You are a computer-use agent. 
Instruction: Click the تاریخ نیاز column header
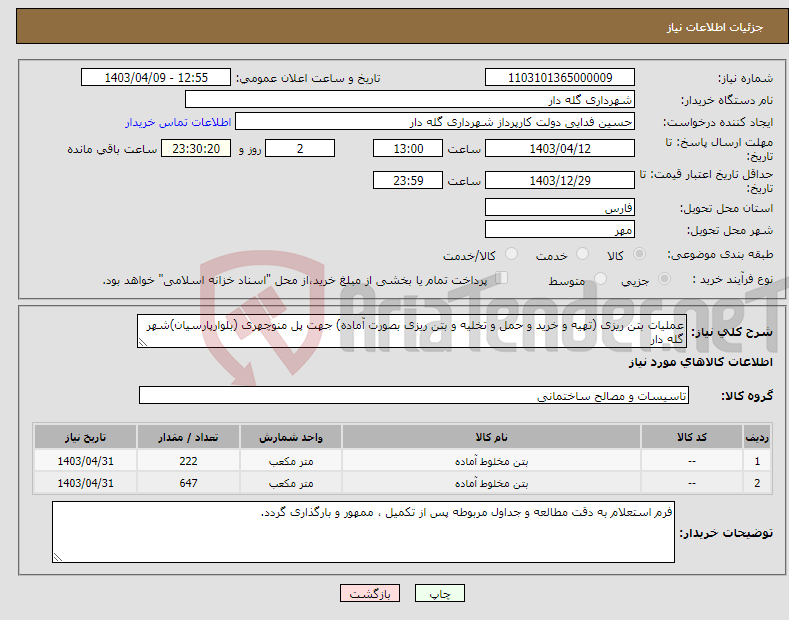click(86, 437)
